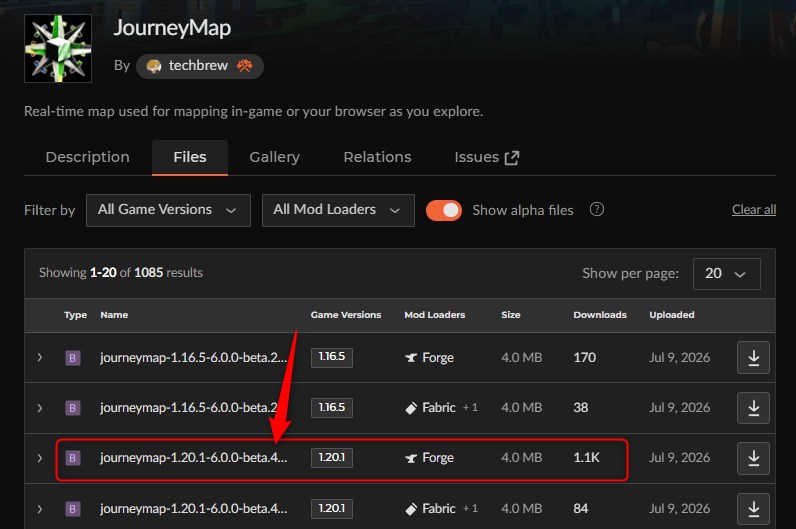The image size is (796, 529).
Task: Expand the 1.16.5 Fabric file row
Action: tap(40, 408)
